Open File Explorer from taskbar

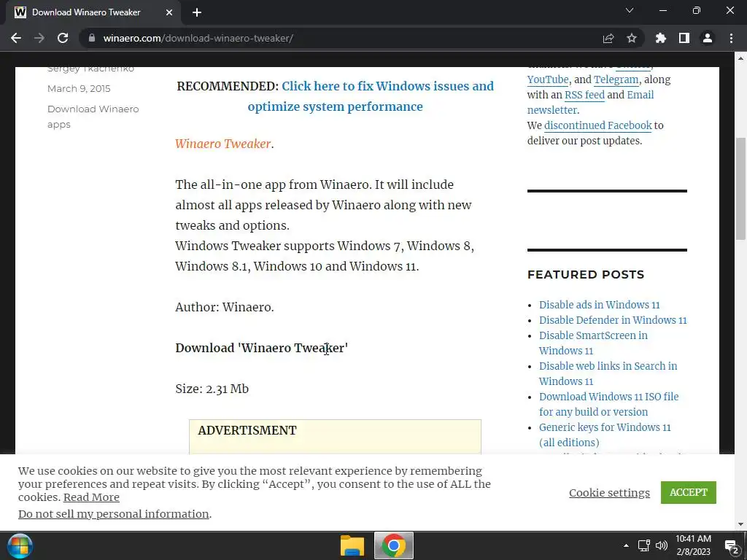pos(352,545)
